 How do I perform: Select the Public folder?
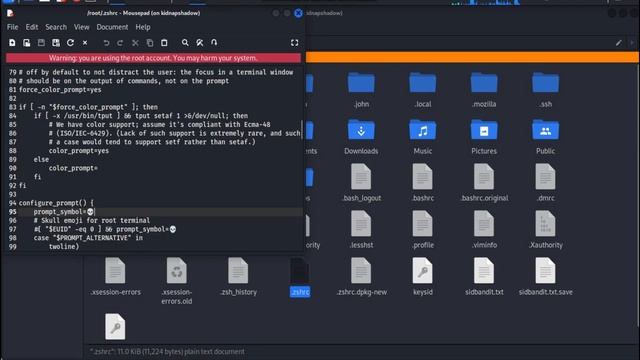(x=545, y=137)
